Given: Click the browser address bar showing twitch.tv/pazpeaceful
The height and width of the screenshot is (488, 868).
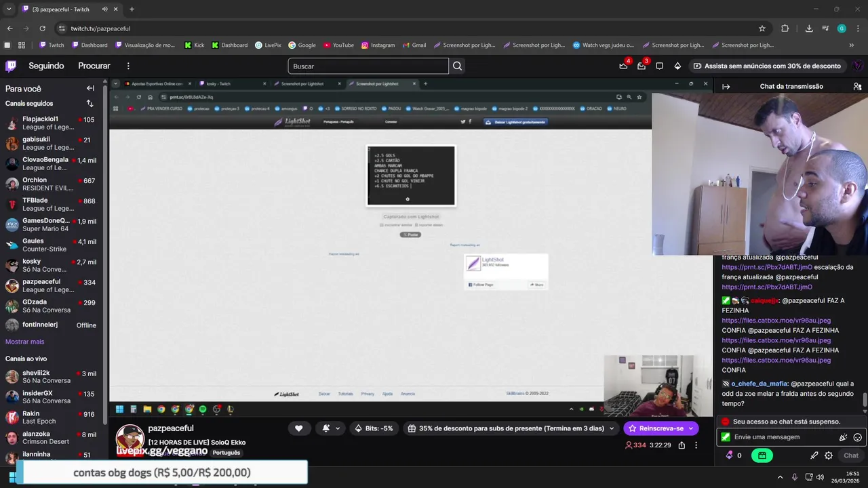Looking at the screenshot, I should 407,28.
